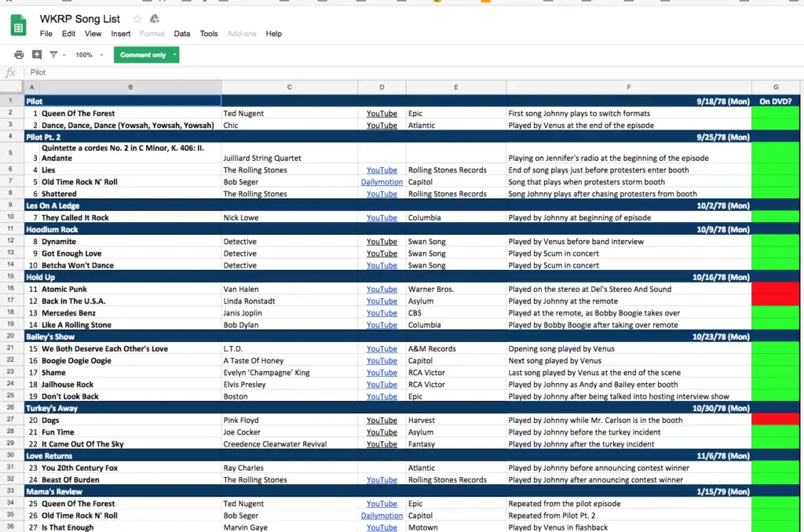Screen dimensions: 804x532
Task: Select column F header
Action: pyautogui.click(x=629, y=87)
